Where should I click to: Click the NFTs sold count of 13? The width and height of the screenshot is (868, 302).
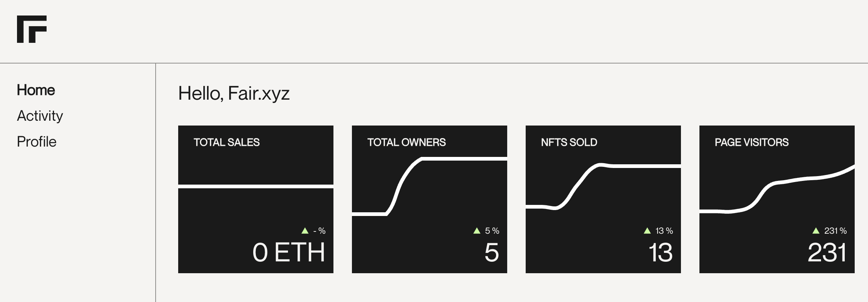660,253
